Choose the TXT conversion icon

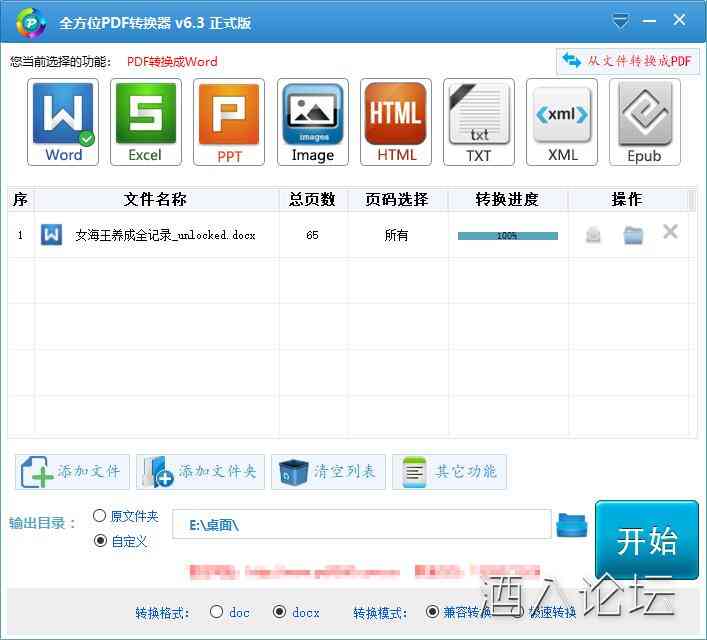[478, 122]
